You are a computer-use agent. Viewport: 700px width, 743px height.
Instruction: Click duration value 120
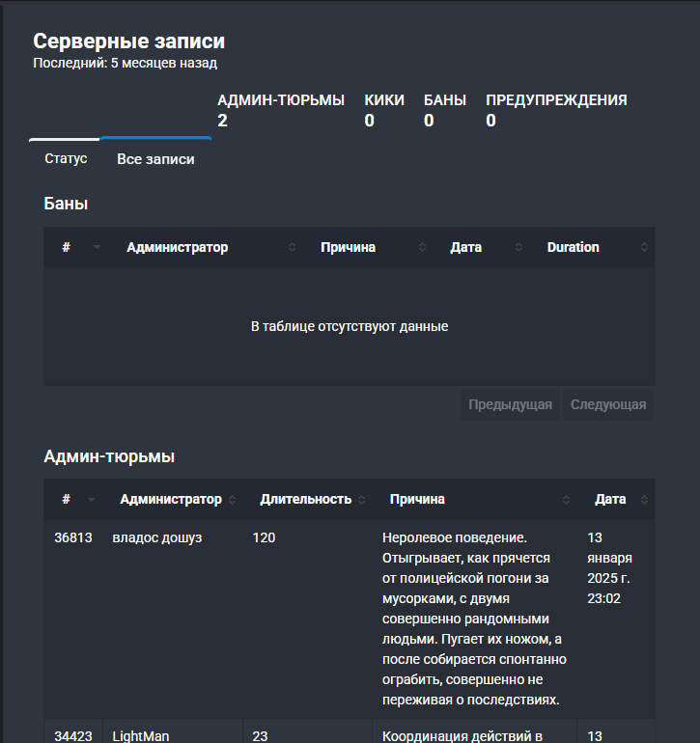coord(264,537)
